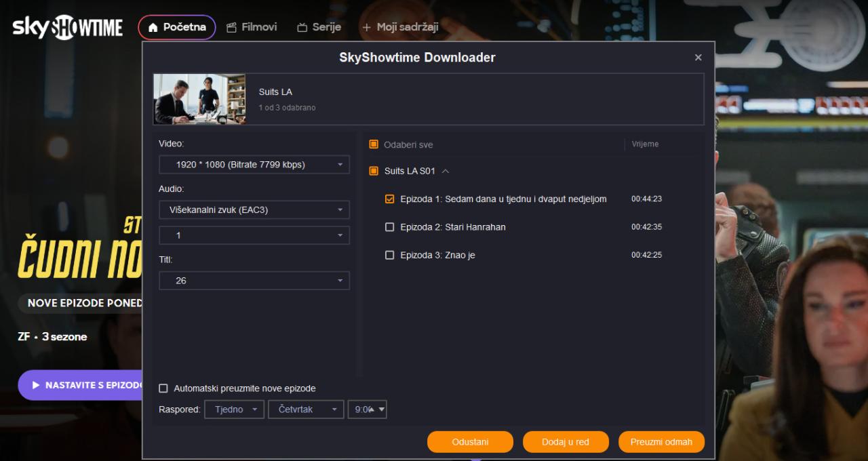Click the Dodaj u red button
Viewport: 868px width, 461px height.
[x=566, y=442]
